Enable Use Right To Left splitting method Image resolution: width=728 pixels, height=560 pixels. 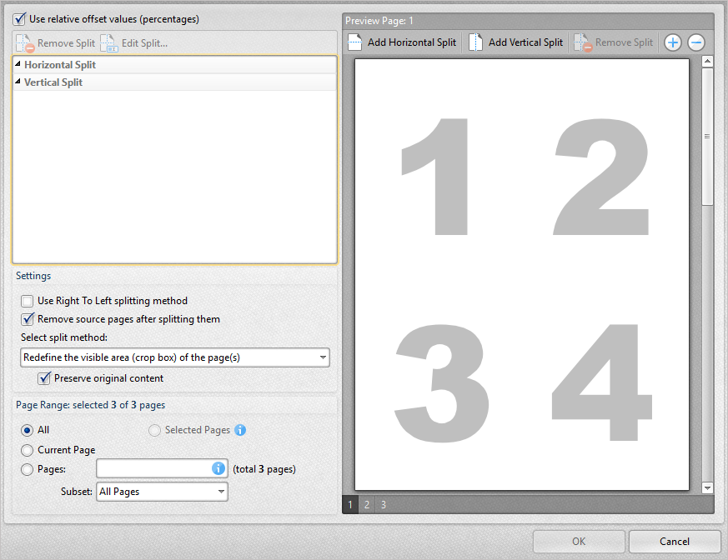[26, 301]
